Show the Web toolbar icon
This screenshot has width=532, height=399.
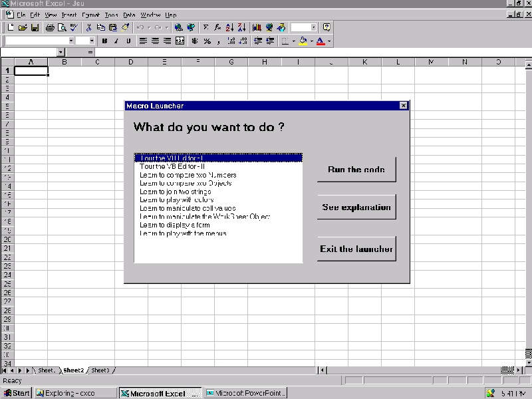coord(191,27)
